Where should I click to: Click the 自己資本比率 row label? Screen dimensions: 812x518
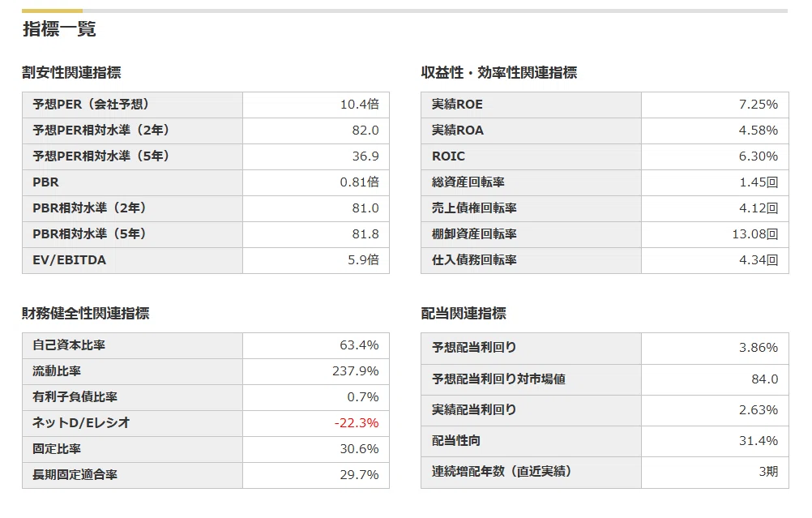69,345
